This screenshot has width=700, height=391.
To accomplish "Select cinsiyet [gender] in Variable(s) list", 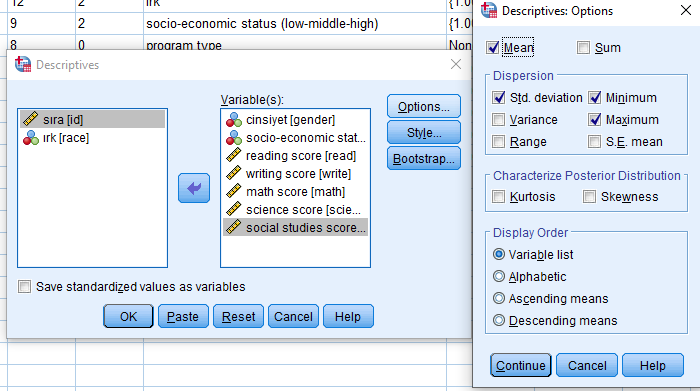I will [295, 120].
